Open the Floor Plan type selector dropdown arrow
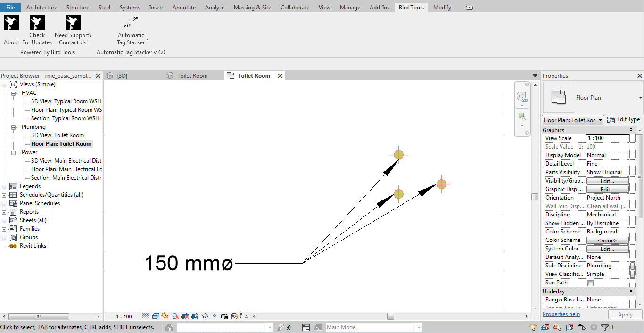Viewport: 644px width, 333px height. [x=640, y=98]
